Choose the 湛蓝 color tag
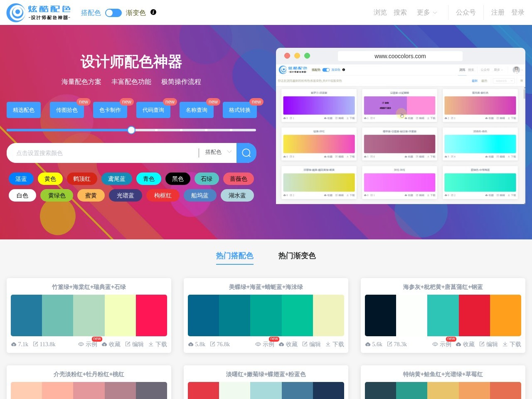 coord(21,179)
